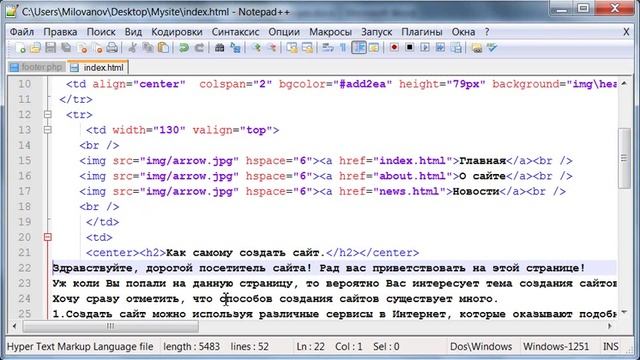Open the Replace dialog toolbar icon

pyautogui.click(x=236, y=48)
